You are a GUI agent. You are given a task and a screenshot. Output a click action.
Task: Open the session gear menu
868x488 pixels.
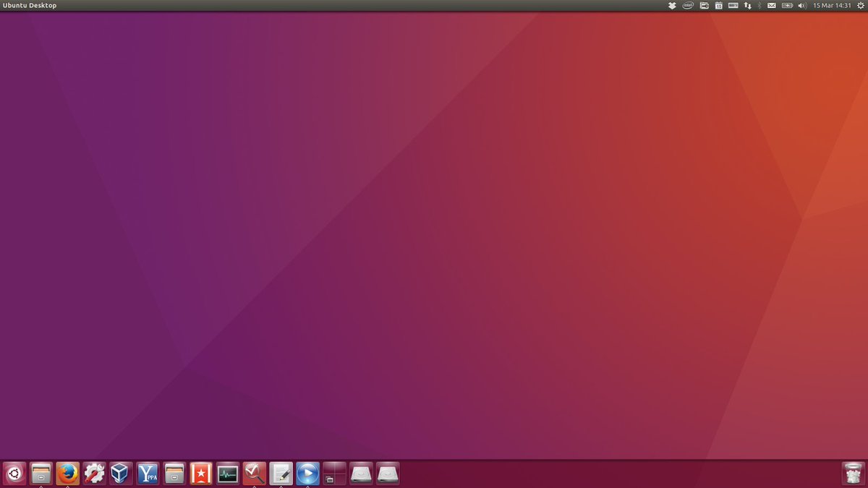pos(861,5)
